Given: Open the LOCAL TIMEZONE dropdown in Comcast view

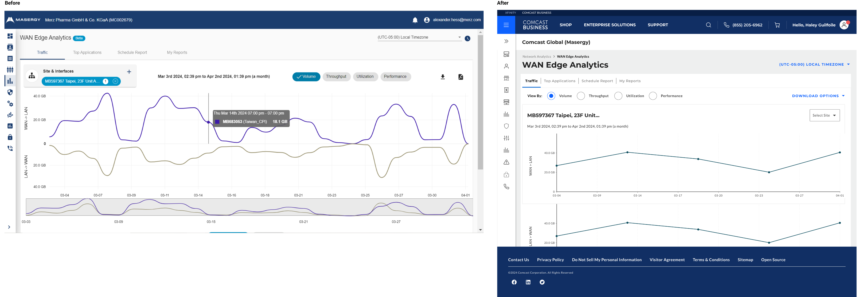Looking at the screenshot, I should point(815,64).
